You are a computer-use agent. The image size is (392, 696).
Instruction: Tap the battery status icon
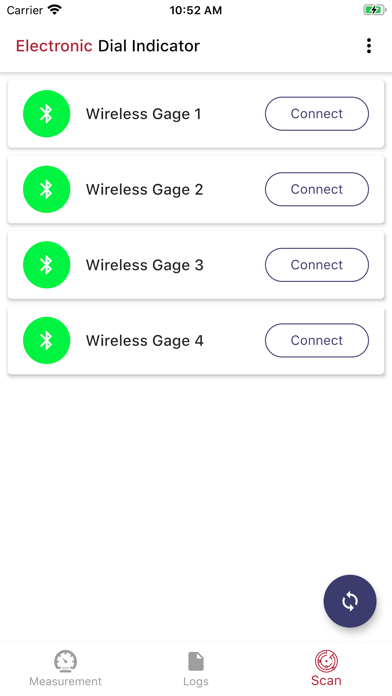click(374, 10)
